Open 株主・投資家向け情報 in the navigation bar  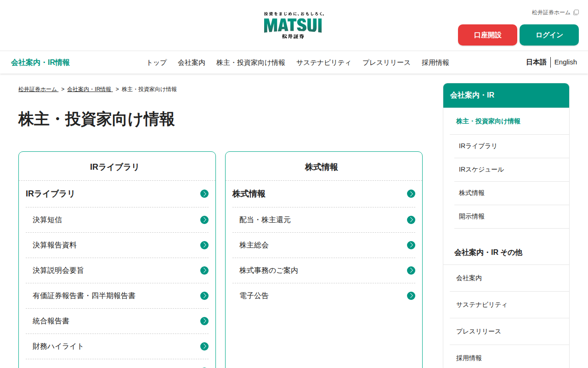click(251, 63)
